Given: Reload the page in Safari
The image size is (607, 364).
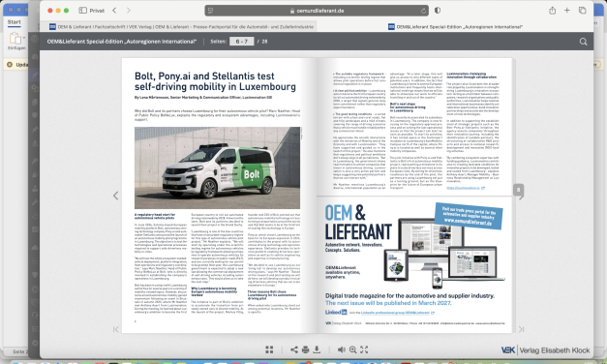Looking at the screenshot, I should (423, 11).
